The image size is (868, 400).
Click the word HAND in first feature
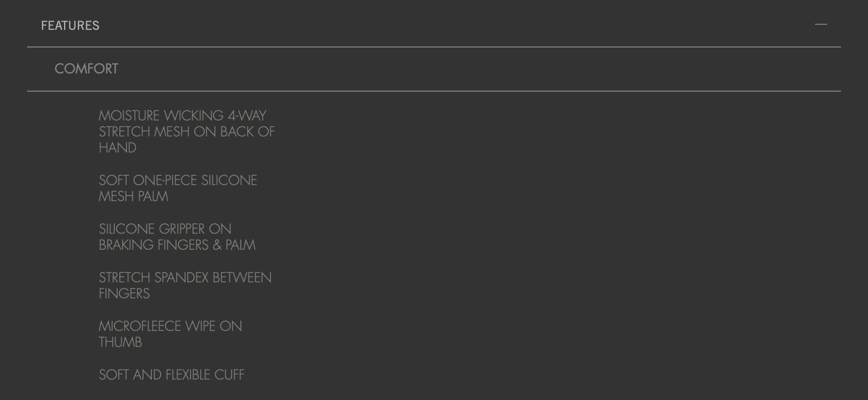(118, 148)
